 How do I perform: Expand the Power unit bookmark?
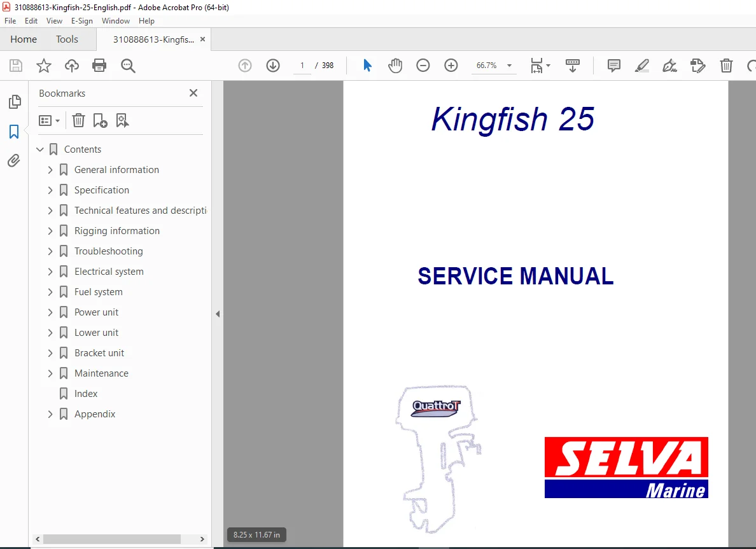[50, 312]
